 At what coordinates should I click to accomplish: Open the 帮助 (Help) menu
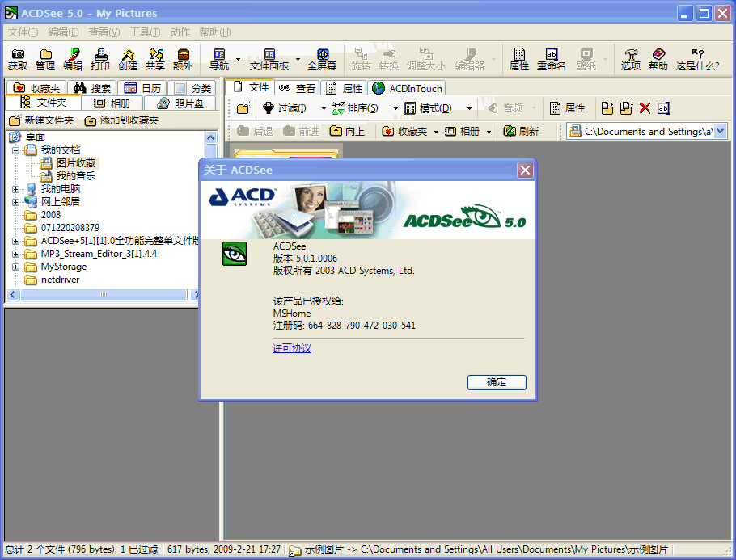click(x=215, y=32)
